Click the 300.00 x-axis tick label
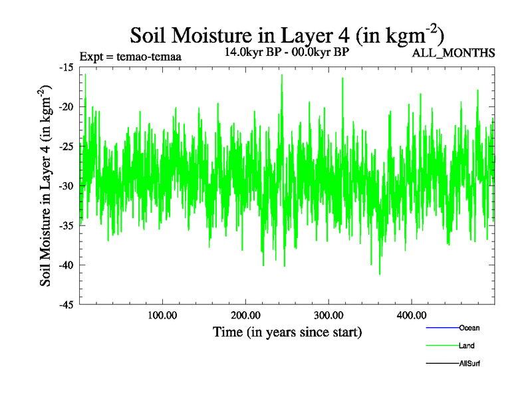Screen dimensions: 532x399 pos(329,315)
